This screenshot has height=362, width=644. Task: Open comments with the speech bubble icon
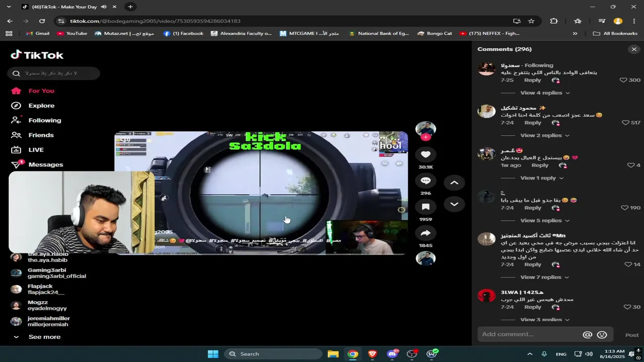tap(426, 180)
